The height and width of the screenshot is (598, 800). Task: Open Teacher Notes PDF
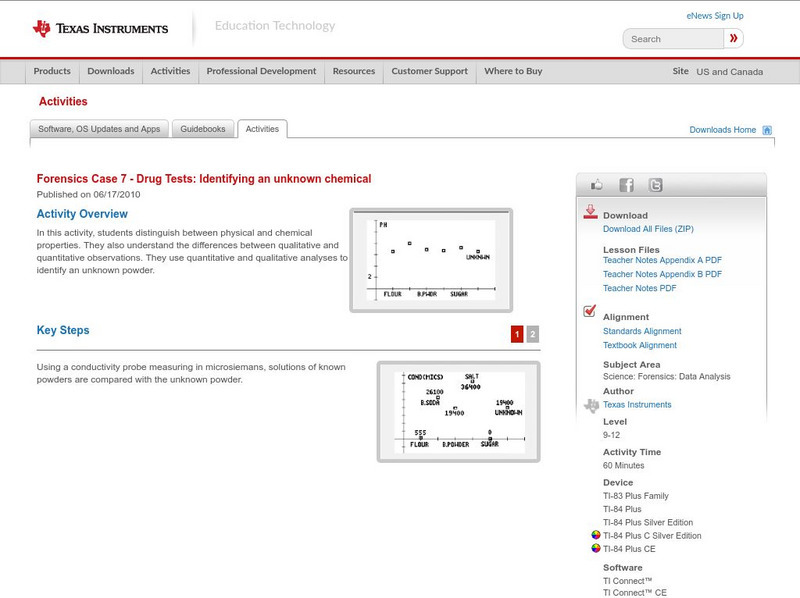click(x=639, y=288)
